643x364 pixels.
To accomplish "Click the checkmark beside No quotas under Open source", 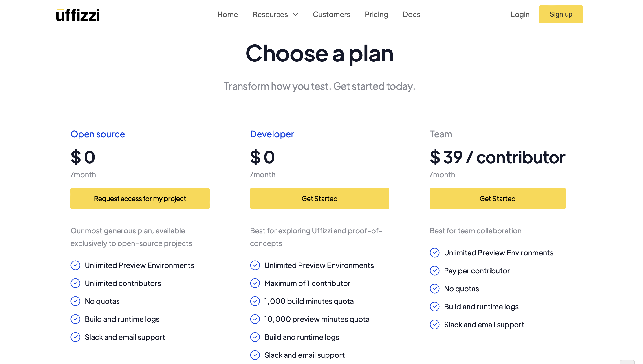I will tap(75, 301).
